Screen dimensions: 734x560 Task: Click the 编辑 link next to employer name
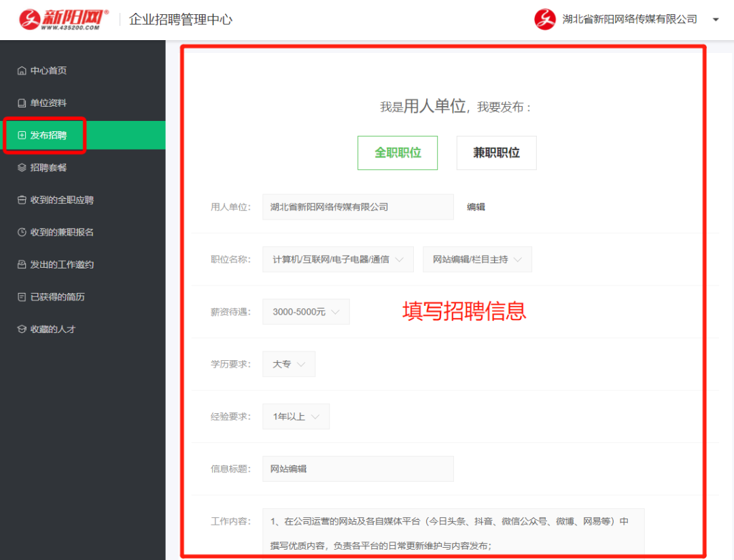(476, 207)
